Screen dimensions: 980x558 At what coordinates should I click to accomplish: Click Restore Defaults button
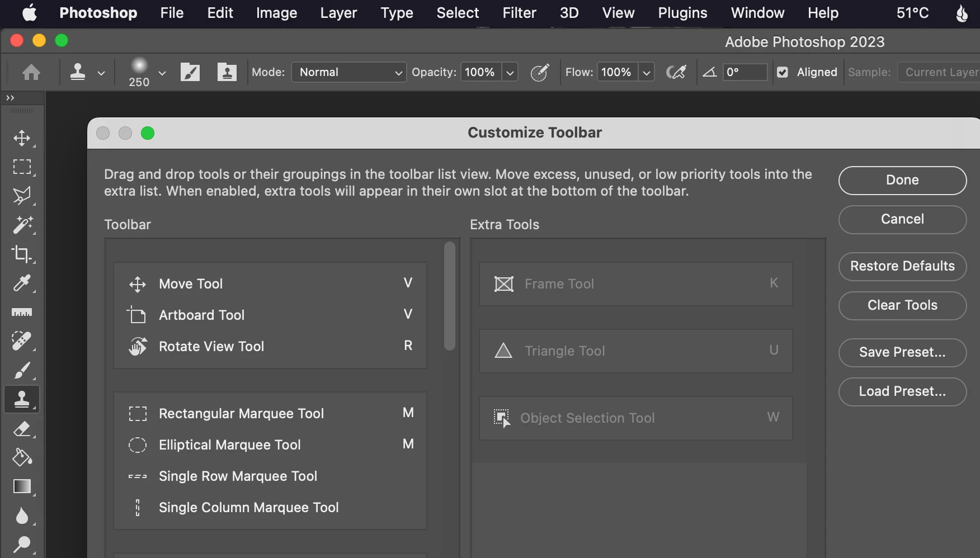pos(902,266)
